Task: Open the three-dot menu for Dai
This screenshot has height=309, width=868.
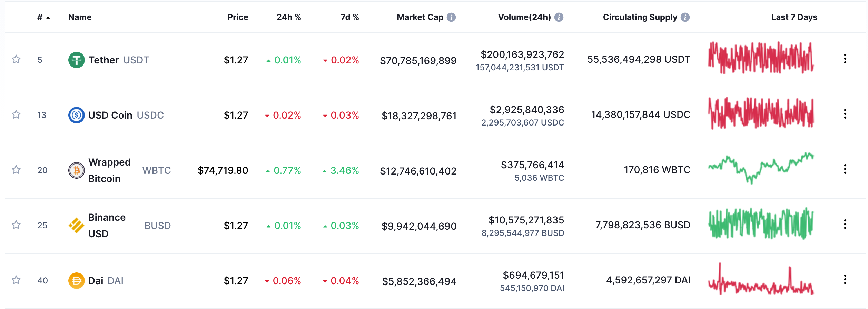Action: pyautogui.click(x=845, y=279)
